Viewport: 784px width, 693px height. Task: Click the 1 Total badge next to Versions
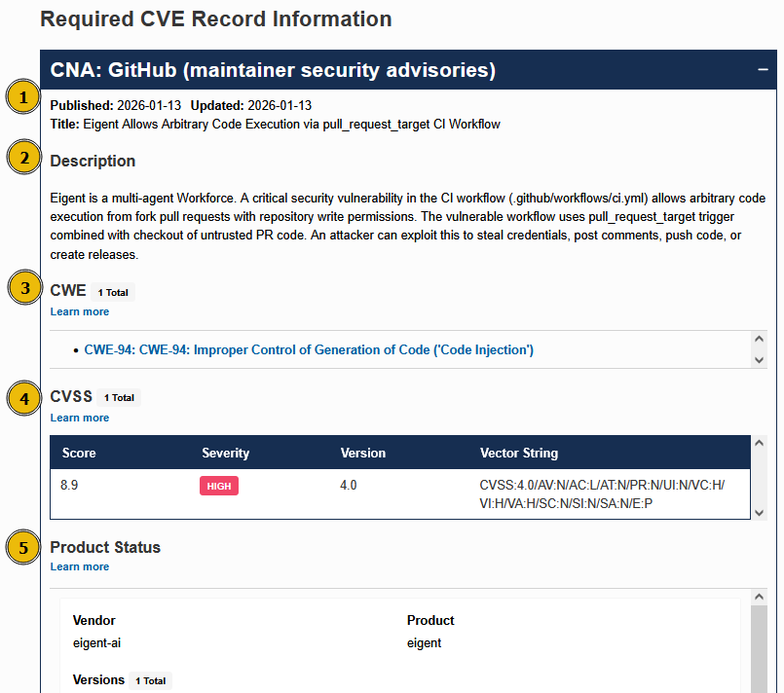pyautogui.click(x=150, y=680)
